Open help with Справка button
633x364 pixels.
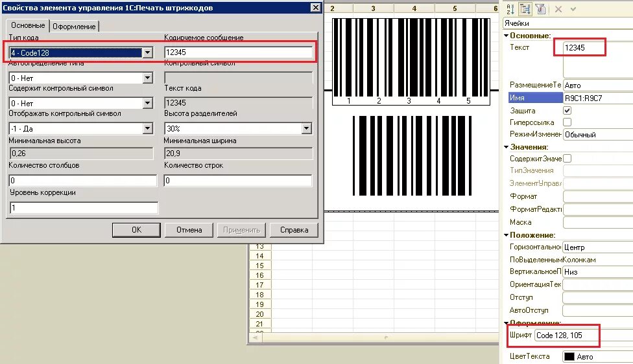point(294,230)
